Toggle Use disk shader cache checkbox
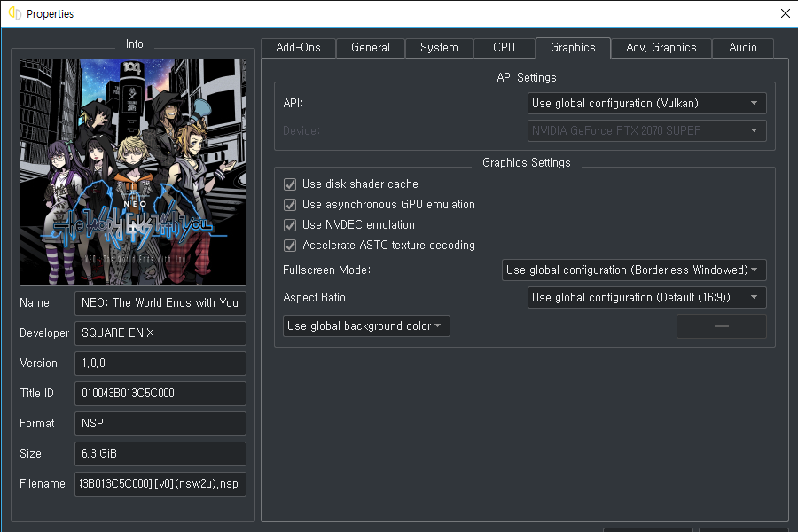 tap(290, 184)
